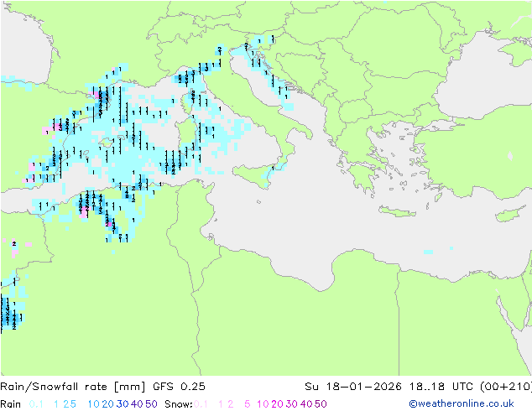Select the rain legend value 10
Viewport: 532px width, 411px height.
pos(94,404)
